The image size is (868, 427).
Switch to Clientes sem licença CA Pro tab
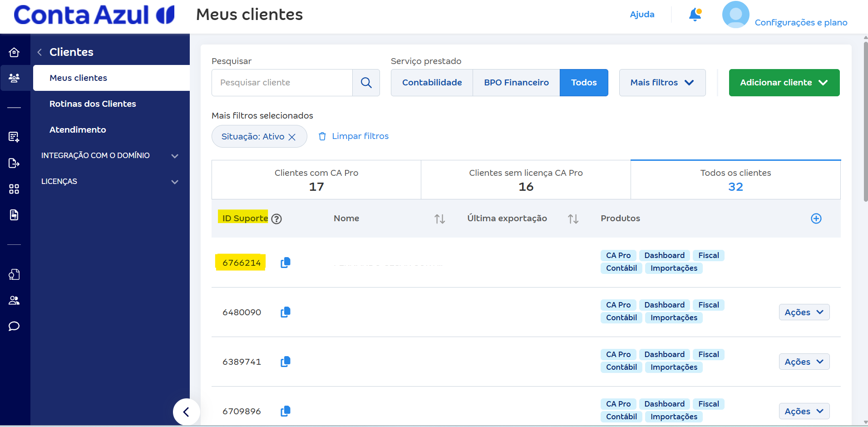pyautogui.click(x=526, y=180)
